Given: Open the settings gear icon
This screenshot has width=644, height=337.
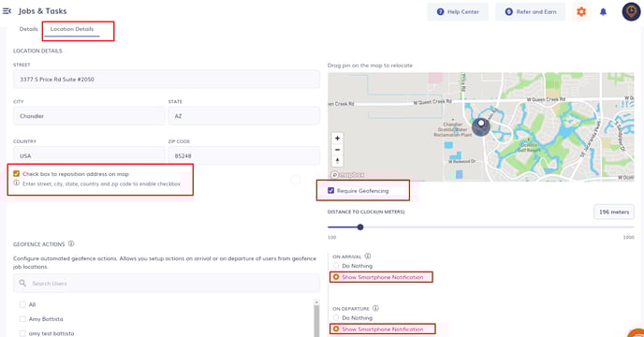Looking at the screenshot, I should tap(581, 11).
